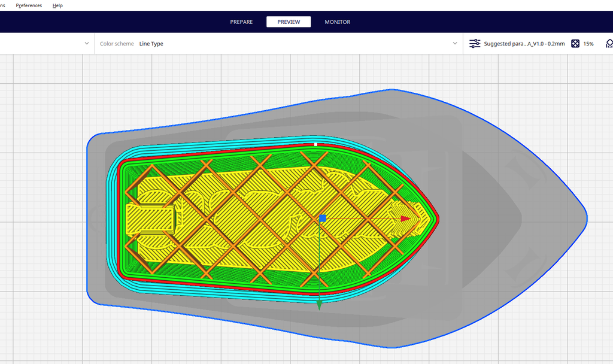Click the blue nozzle position marker on model
Screen dimensions: 613x364
pos(323,219)
